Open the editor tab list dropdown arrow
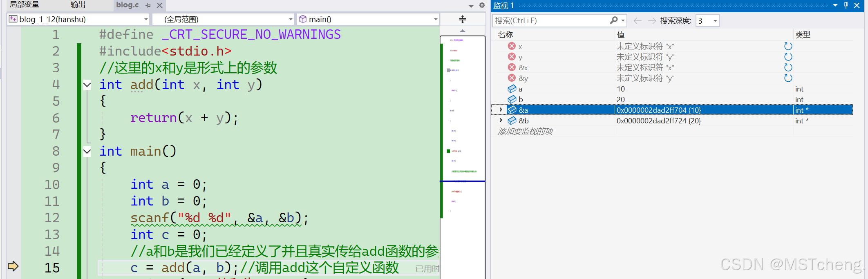This screenshot has width=868, height=279. pyautogui.click(x=471, y=6)
